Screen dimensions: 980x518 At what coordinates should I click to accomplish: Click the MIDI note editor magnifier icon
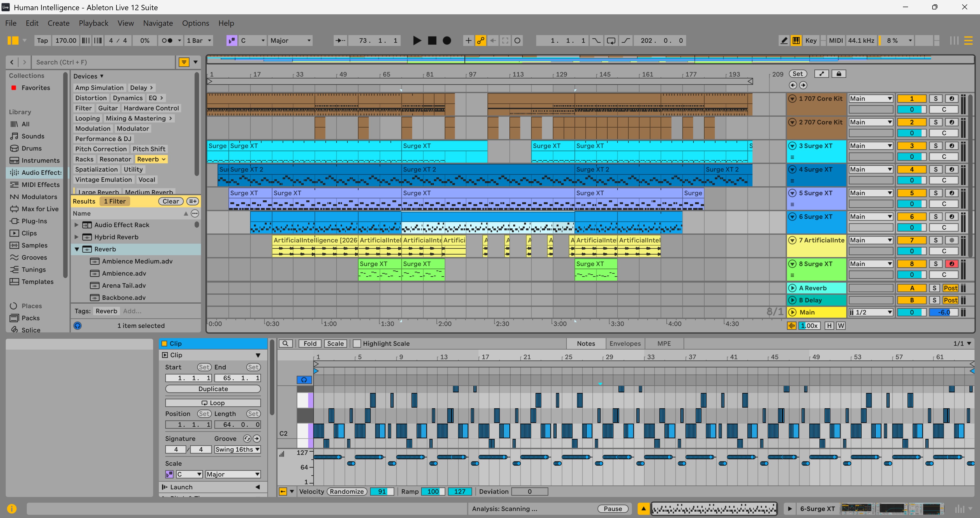coord(285,343)
